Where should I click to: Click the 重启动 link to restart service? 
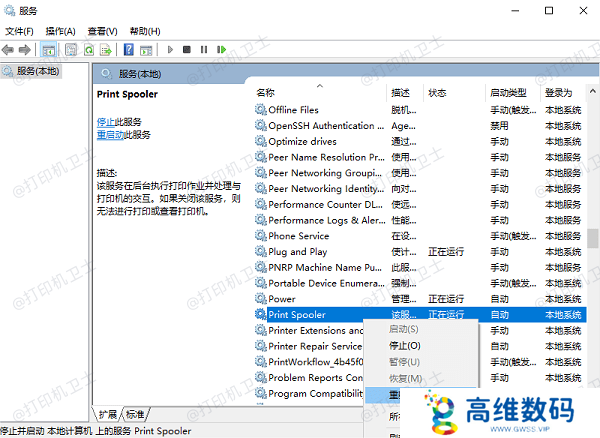tap(109, 134)
